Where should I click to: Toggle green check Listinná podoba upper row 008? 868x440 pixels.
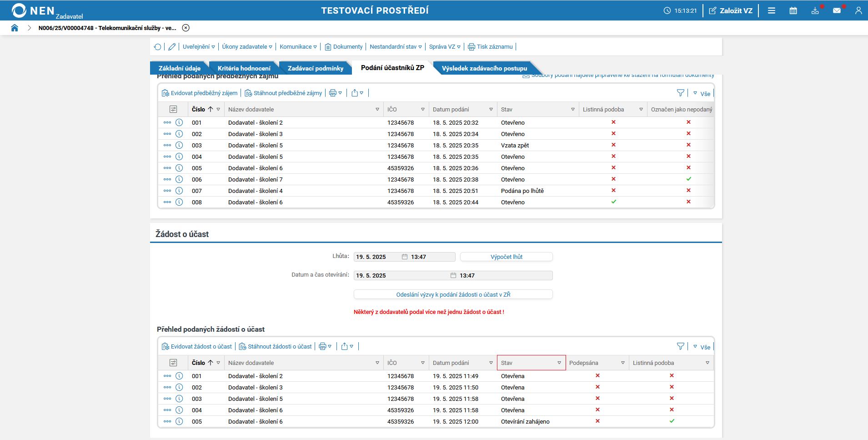[613, 202]
